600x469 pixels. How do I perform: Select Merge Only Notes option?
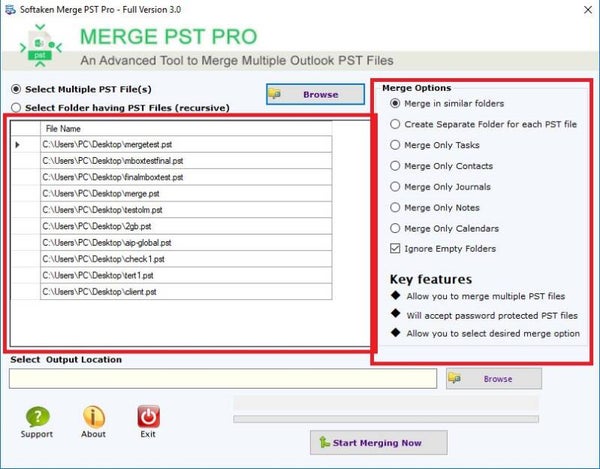[395, 207]
